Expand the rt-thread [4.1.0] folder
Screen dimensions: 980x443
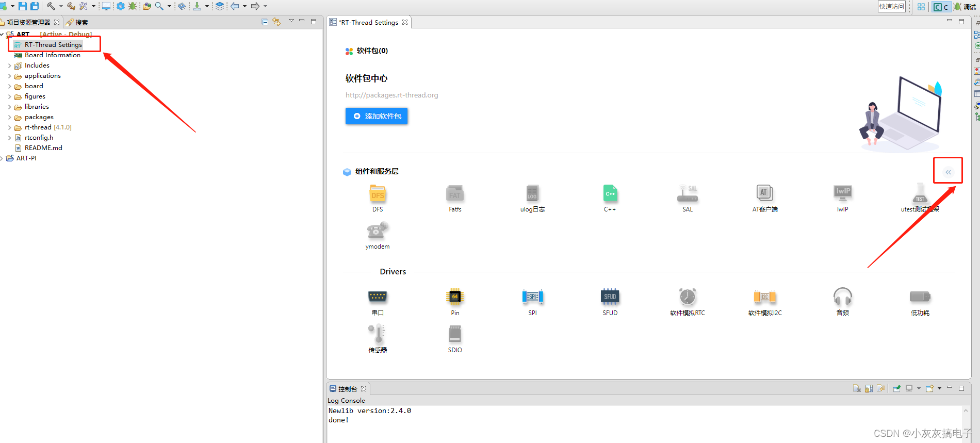(x=9, y=127)
